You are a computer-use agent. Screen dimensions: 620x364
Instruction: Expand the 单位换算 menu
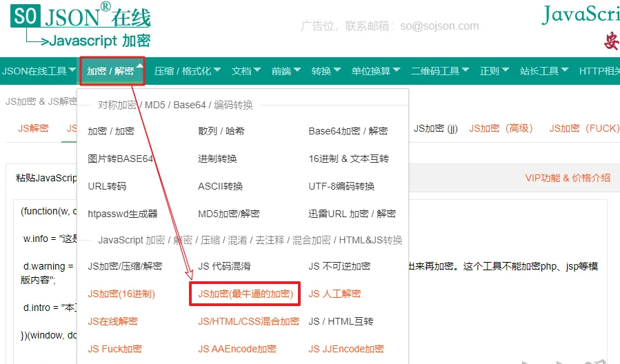(x=376, y=71)
